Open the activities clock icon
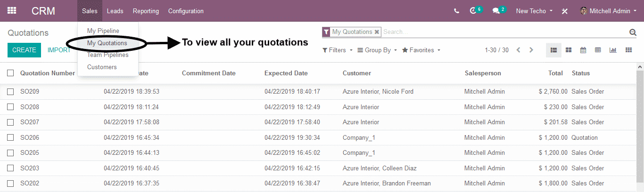 (x=473, y=11)
